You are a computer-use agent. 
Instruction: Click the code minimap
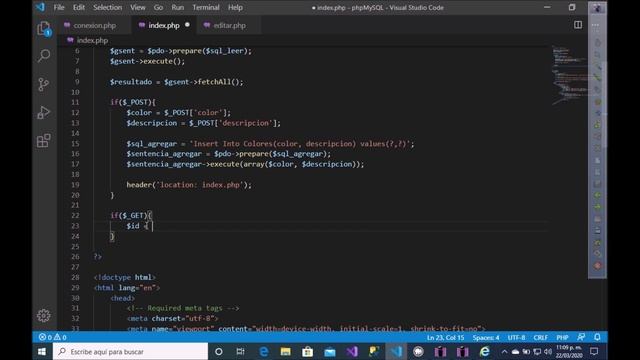point(570,76)
